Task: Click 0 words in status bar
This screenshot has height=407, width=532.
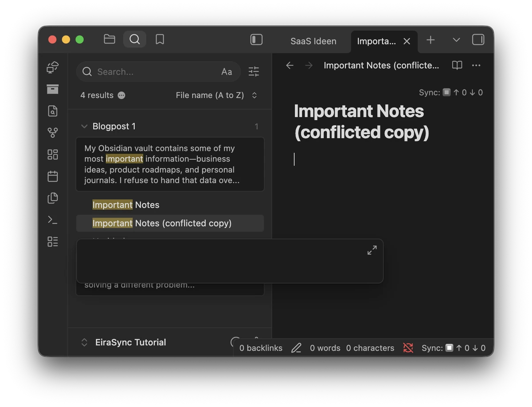Action: click(325, 348)
